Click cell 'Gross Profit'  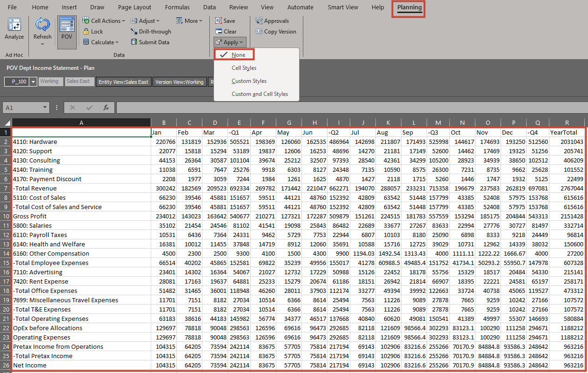81,216
